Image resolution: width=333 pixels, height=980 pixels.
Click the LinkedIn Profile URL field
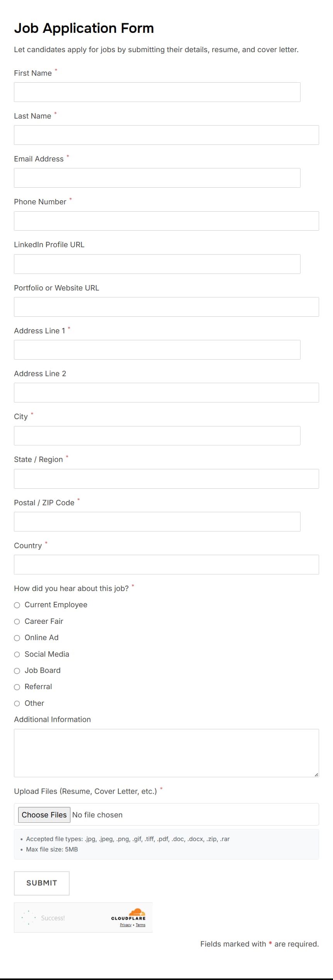[x=157, y=264]
